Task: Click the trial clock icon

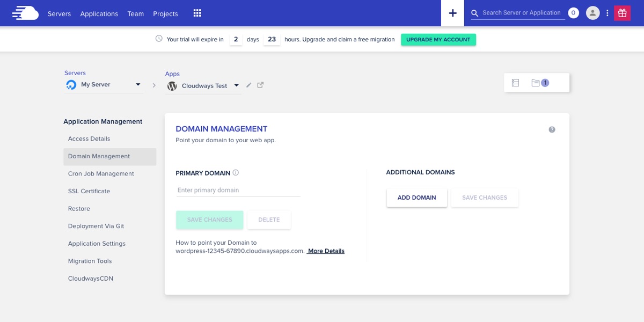Action: click(159, 39)
